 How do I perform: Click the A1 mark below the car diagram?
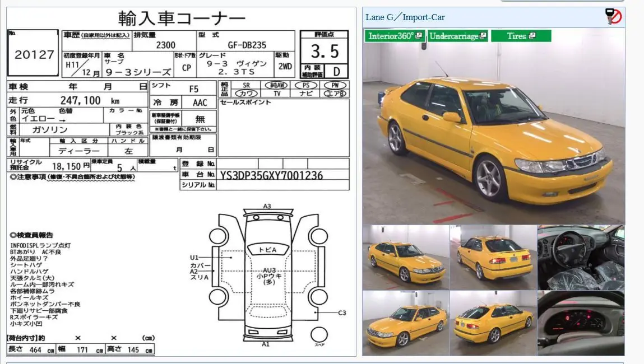tap(266, 344)
